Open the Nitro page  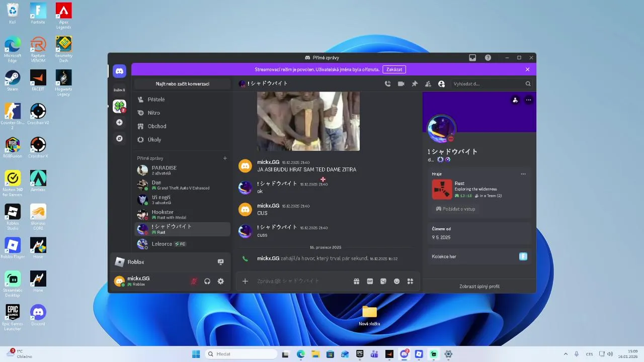point(182,113)
